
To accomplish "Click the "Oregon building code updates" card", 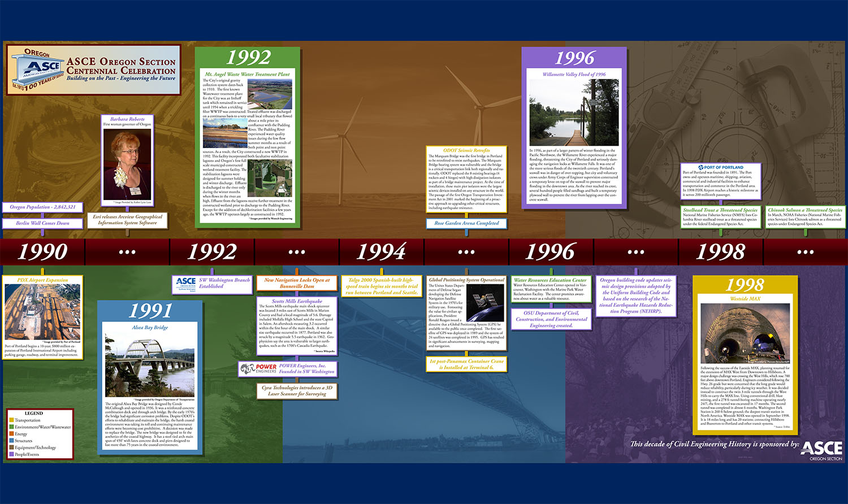I will 636,296.
